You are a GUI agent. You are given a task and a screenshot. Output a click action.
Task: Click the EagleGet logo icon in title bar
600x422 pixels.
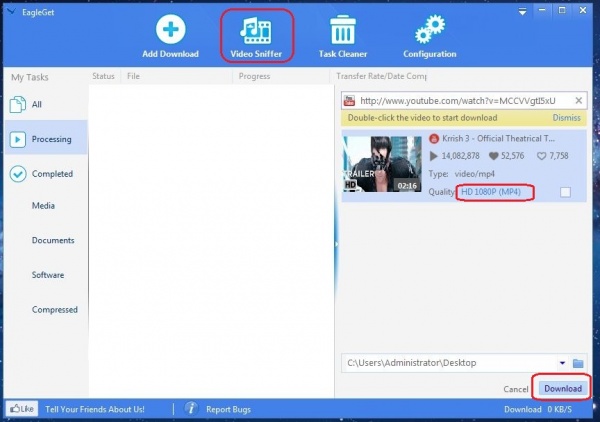11,12
